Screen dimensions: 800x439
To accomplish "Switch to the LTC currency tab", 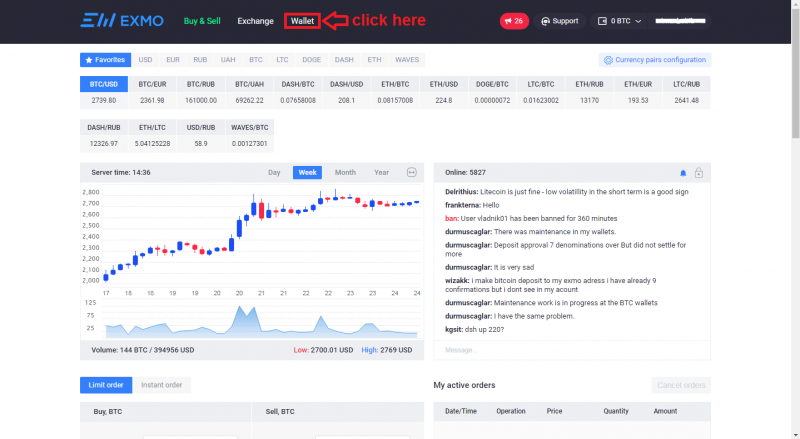I will [x=282, y=60].
